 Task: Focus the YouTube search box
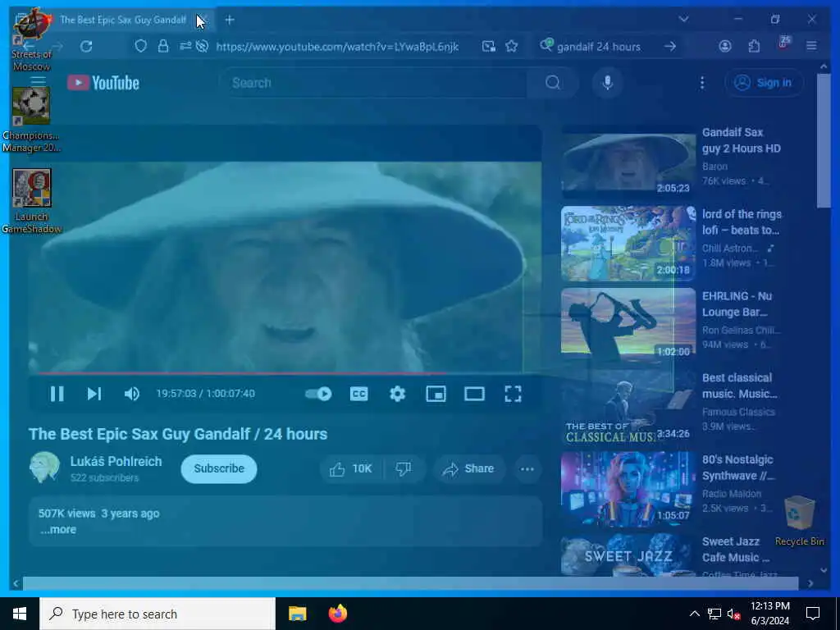coord(375,83)
